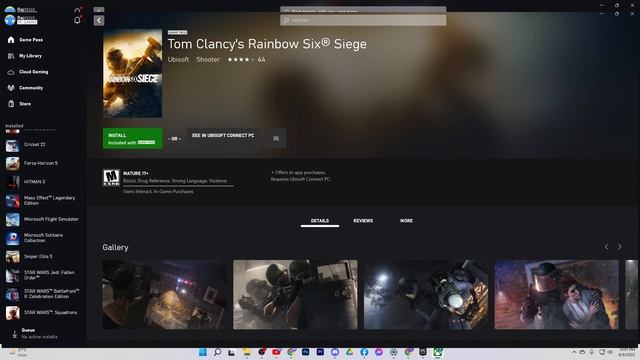This screenshot has height=360, width=640.
Task: Install Rainbow Six Siege with Game Pass
Action: click(133, 138)
